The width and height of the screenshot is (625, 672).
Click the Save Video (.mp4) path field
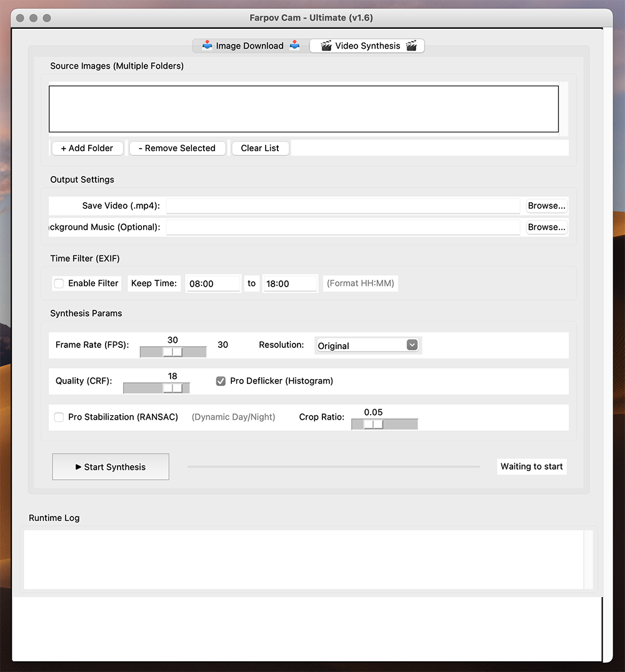pos(342,205)
